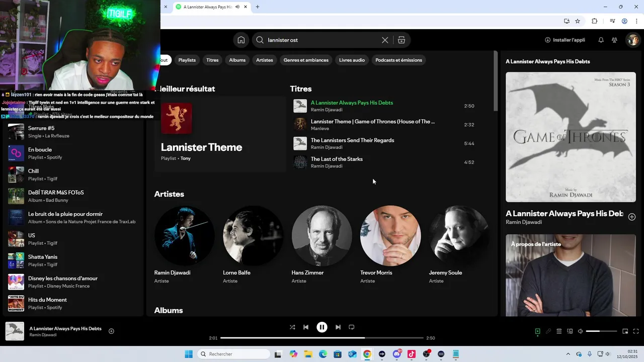Viewport: 644px width, 362px height.
Task: Open Le bruit de la pluie pour dormir
Action: coord(73,218)
